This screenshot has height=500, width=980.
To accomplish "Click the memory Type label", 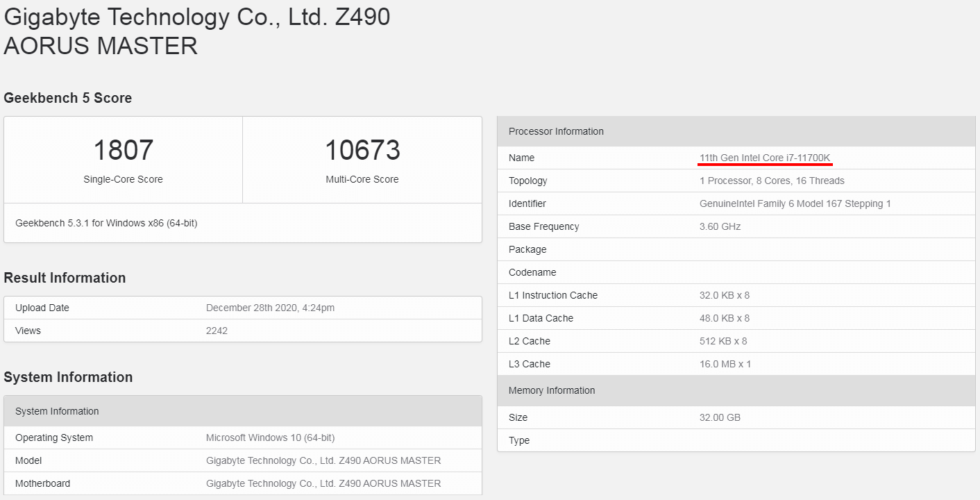I will pyautogui.click(x=519, y=440).
